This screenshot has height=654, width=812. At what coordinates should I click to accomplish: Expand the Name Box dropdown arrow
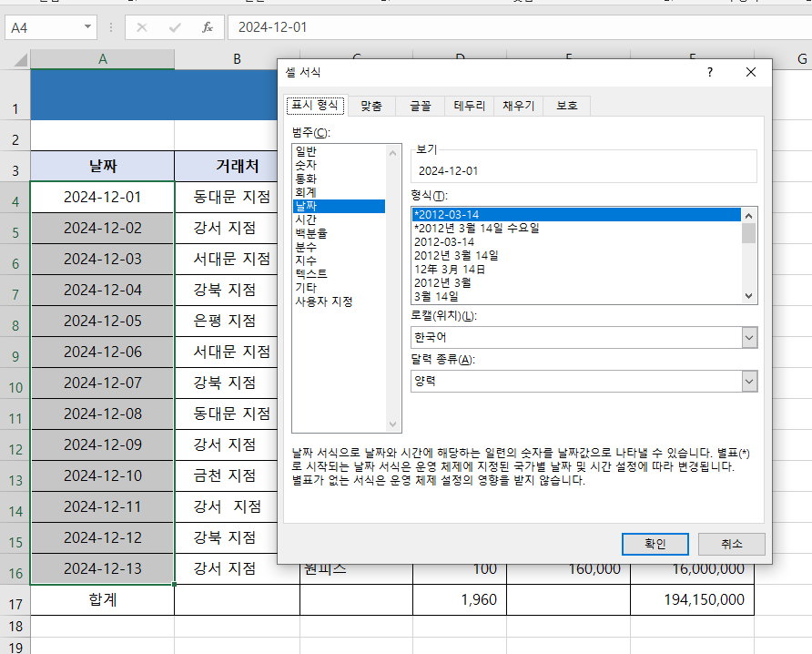coord(87,27)
